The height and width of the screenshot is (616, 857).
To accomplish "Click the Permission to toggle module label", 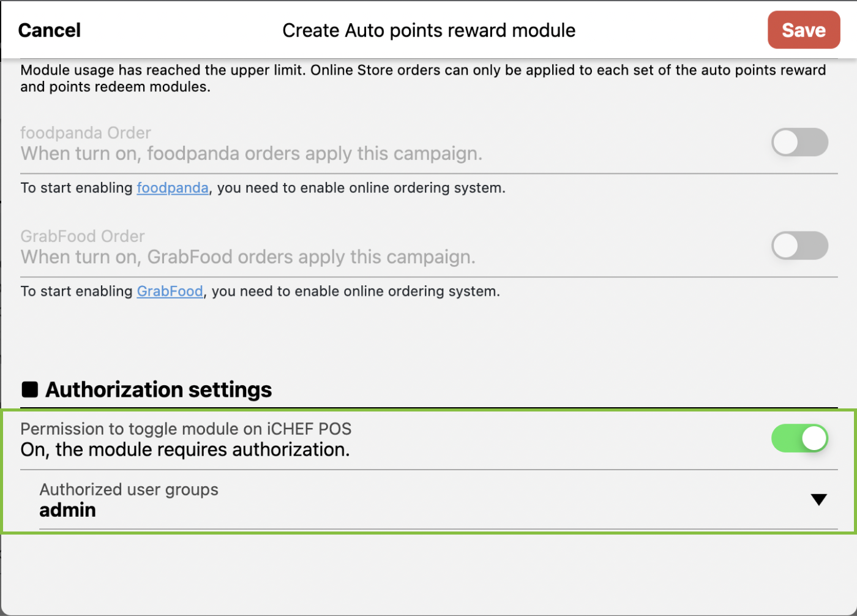I will (x=185, y=429).
